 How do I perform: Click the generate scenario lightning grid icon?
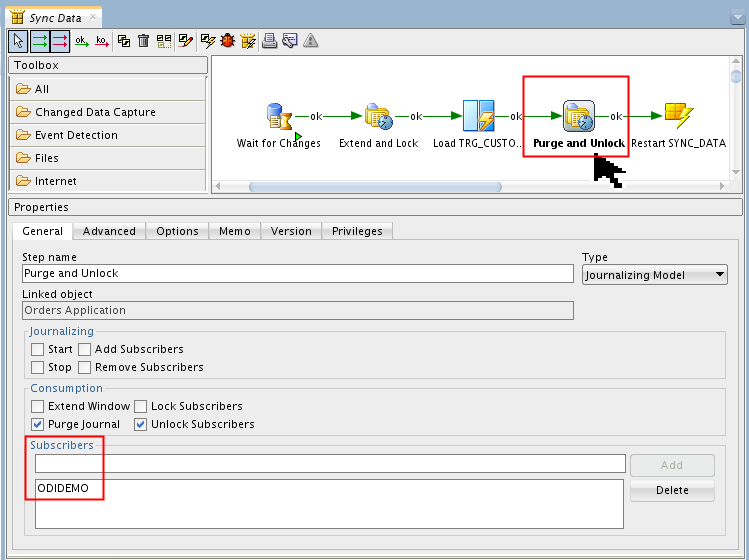pos(248,41)
